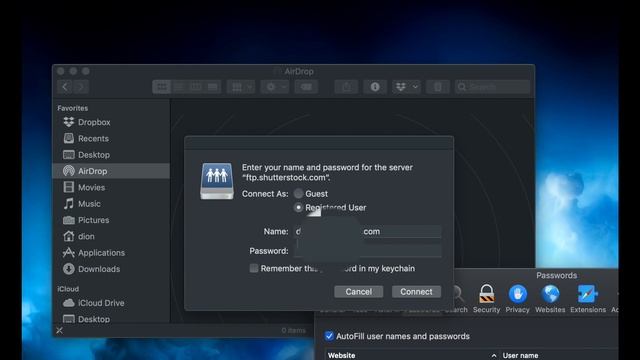
Task: Switch Finder to column view
Action: 196,87
